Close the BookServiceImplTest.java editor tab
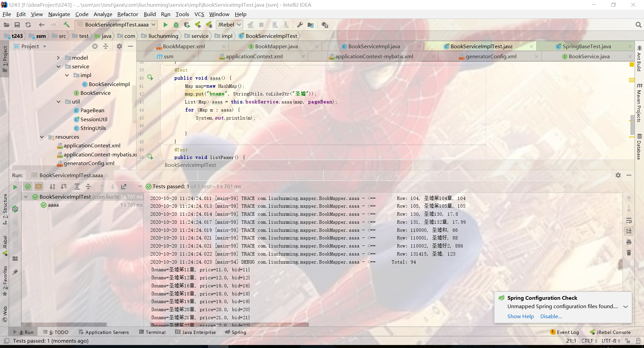 tap(531, 47)
